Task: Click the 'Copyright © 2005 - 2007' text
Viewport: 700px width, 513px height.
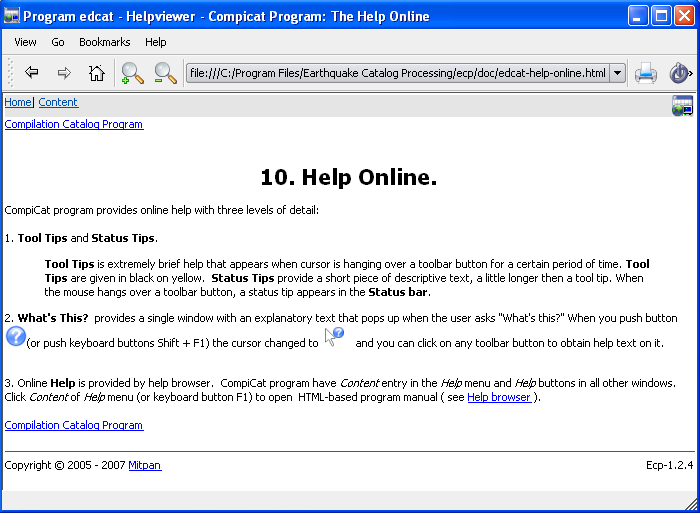Action: coord(65,465)
